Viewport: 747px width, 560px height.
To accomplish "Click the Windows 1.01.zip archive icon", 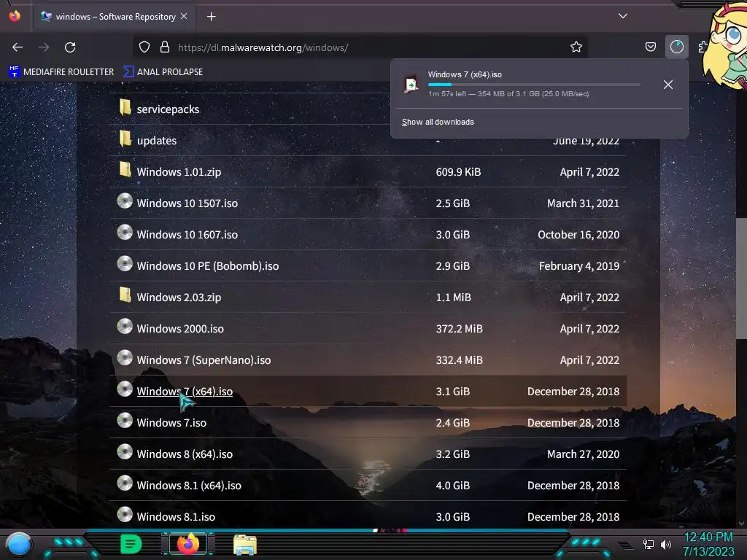I will coord(125,169).
